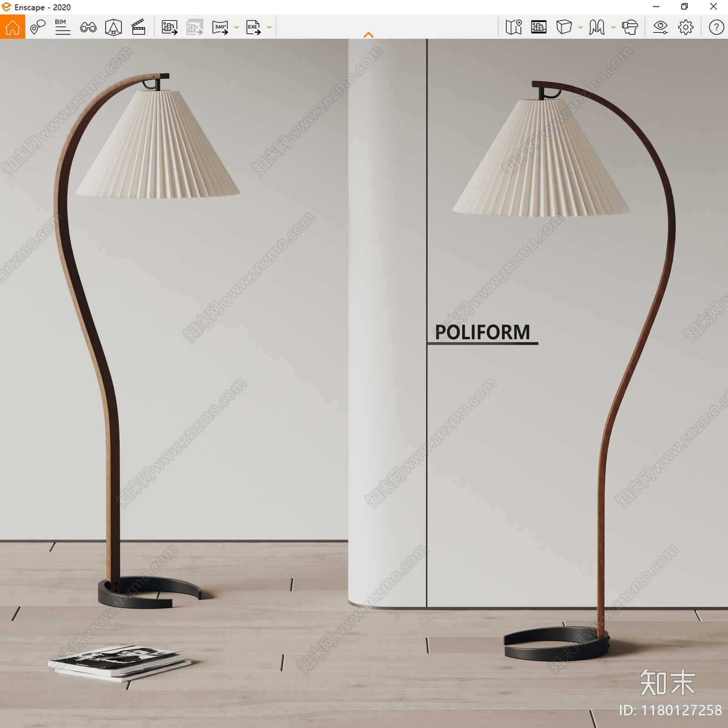The height and width of the screenshot is (728, 728).
Task: Toggle BIM mode icon
Action: (x=62, y=27)
